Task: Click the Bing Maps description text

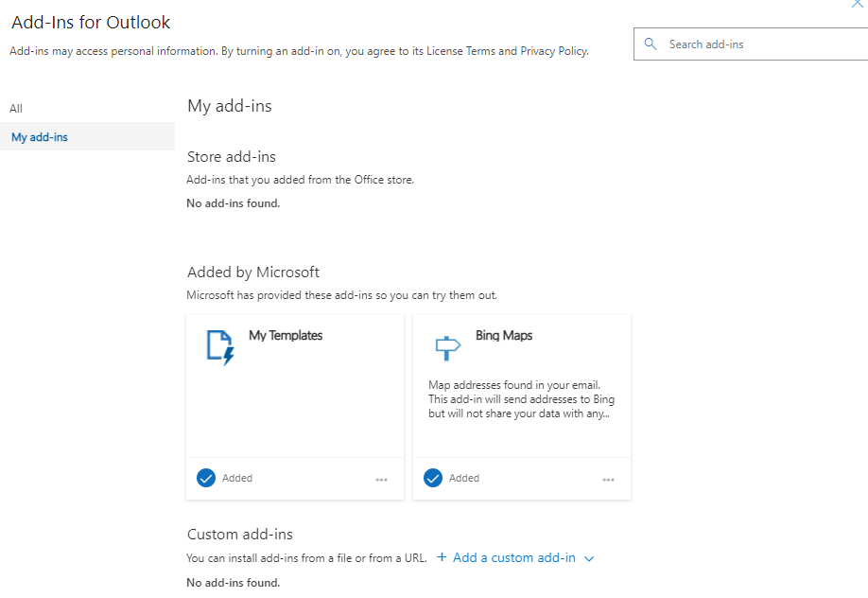Action: [522, 399]
